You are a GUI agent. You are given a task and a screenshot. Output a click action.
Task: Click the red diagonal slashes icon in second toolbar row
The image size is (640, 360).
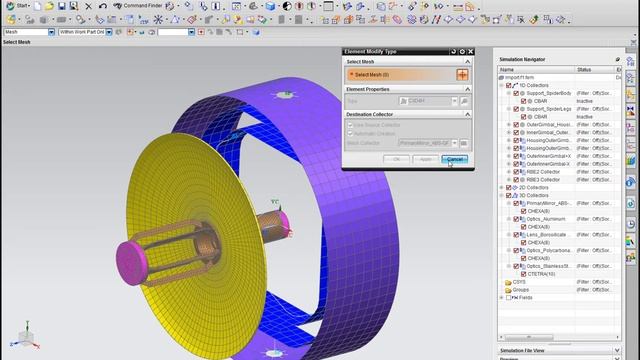(436, 19)
